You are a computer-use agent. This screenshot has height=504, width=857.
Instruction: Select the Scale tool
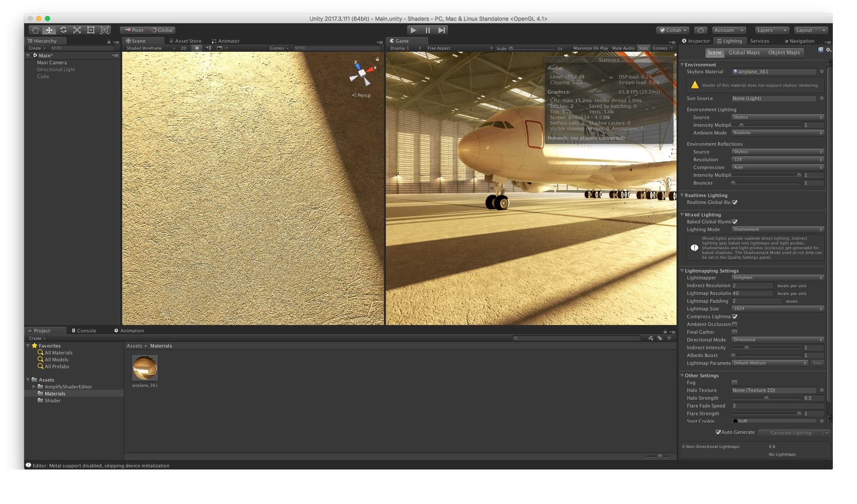tap(77, 30)
